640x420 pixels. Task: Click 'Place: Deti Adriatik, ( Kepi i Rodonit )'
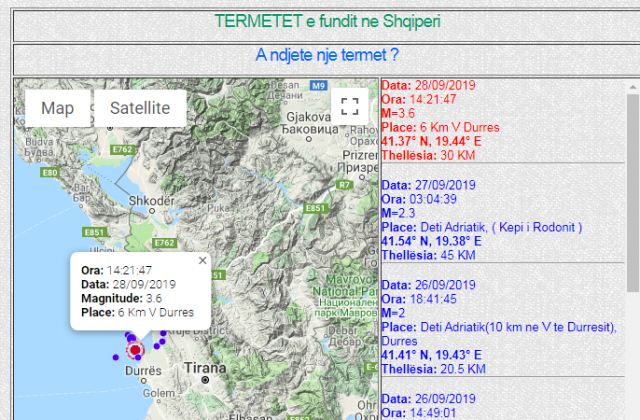482,227
